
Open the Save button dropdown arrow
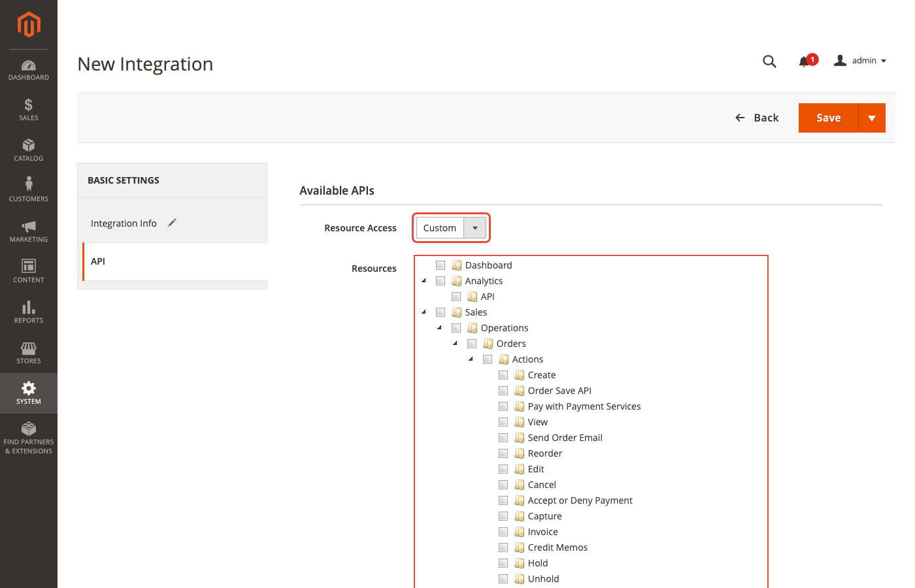(x=872, y=118)
